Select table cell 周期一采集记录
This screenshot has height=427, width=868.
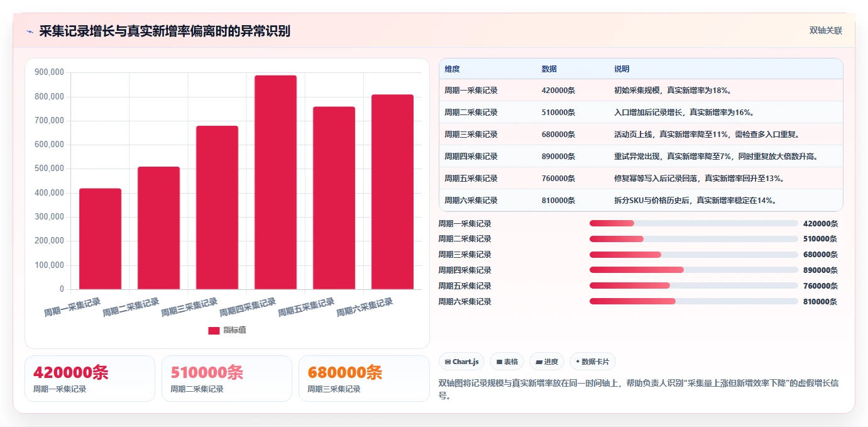(x=471, y=91)
